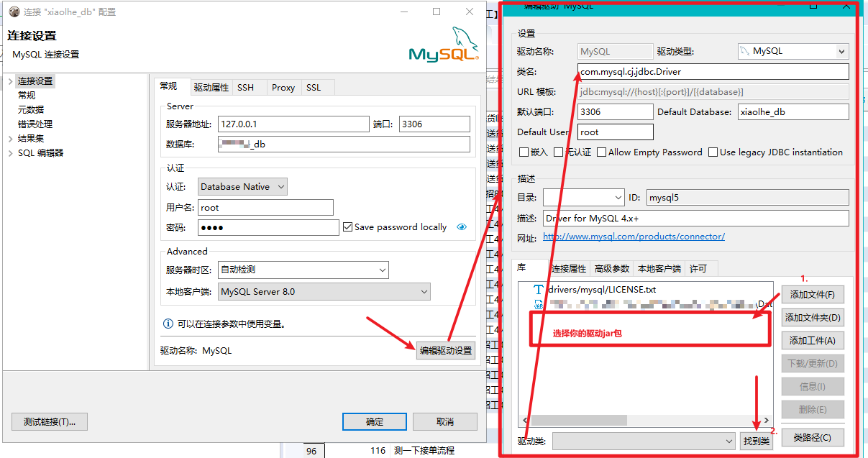Switch to the 本地客户端 tab
Viewport: 868px width, 458px height.
[659, 269]
